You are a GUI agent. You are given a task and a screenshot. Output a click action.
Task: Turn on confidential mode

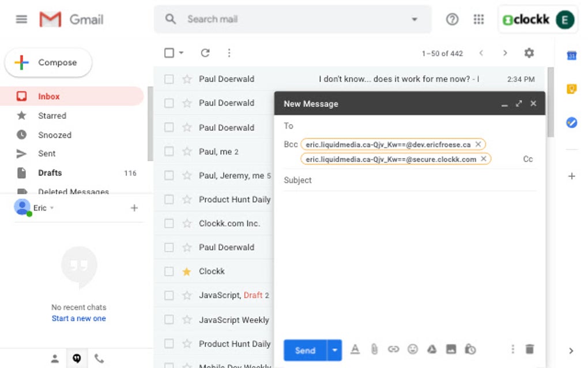point(470,349)
